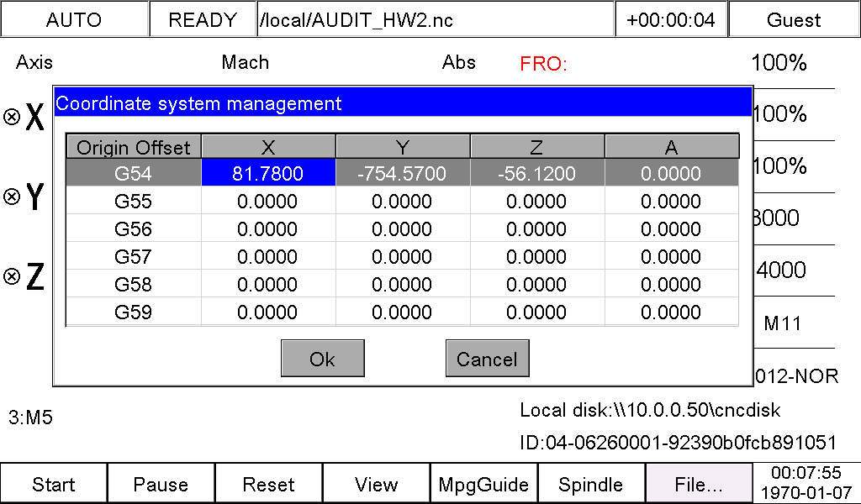Click the Pause softkey
Viewport: 861px width, 504px height.
tap(161, 484)
